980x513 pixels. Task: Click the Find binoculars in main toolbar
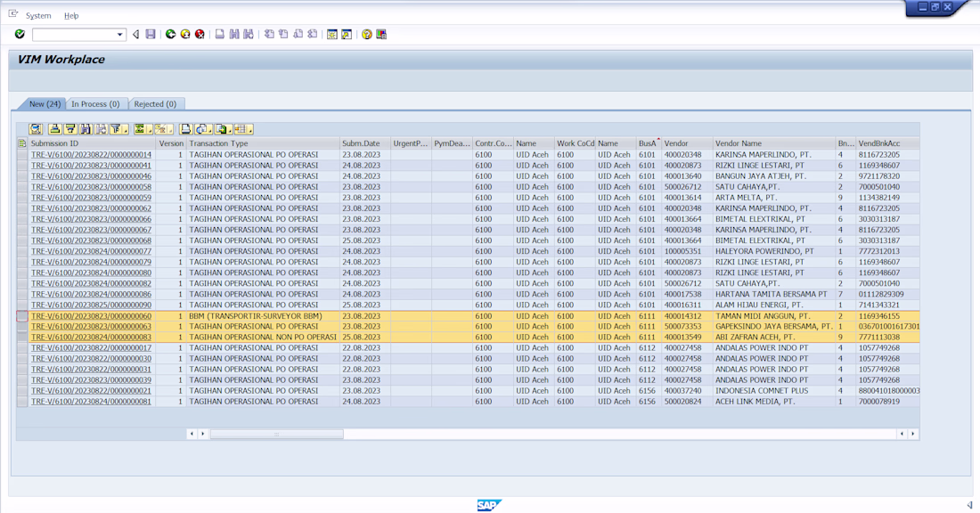(x=234, y=34)
